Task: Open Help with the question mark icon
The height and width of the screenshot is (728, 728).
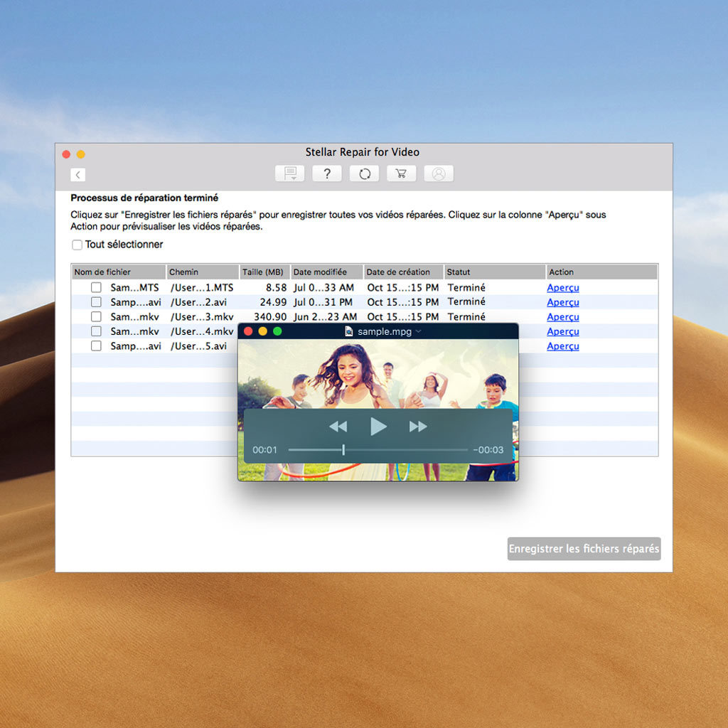Action: 327,173
